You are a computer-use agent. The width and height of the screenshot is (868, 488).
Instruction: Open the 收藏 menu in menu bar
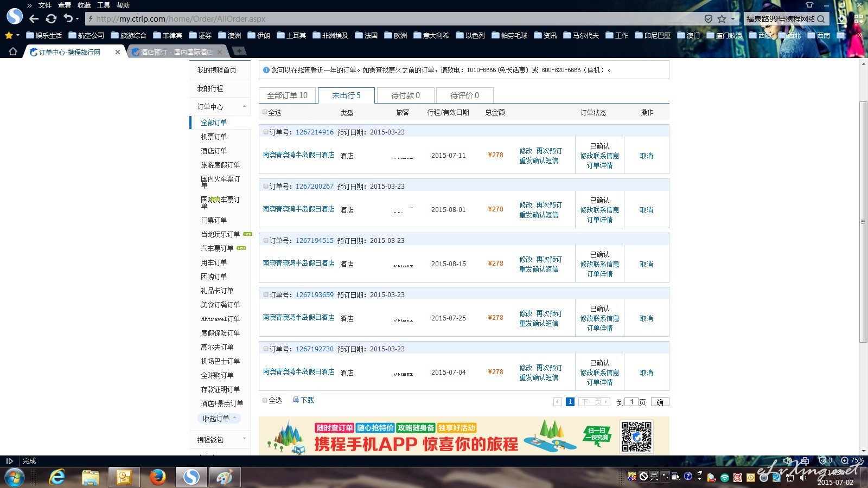pyautogui.click(x=84, y=5)
